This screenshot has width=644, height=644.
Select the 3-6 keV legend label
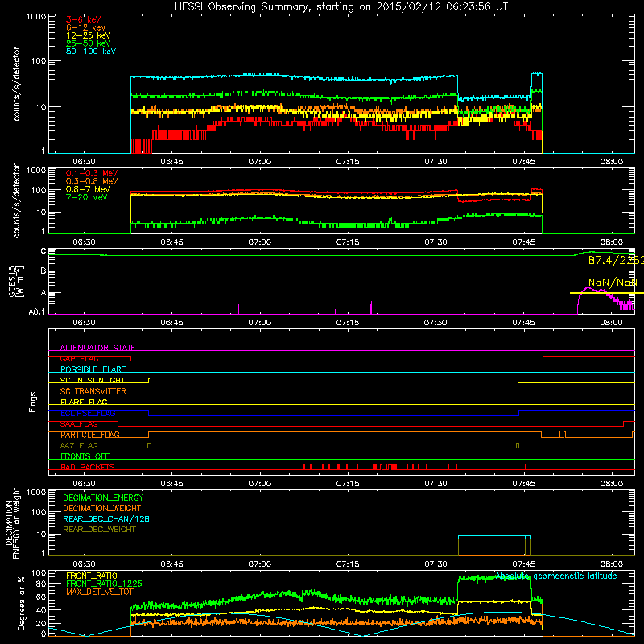84,19
